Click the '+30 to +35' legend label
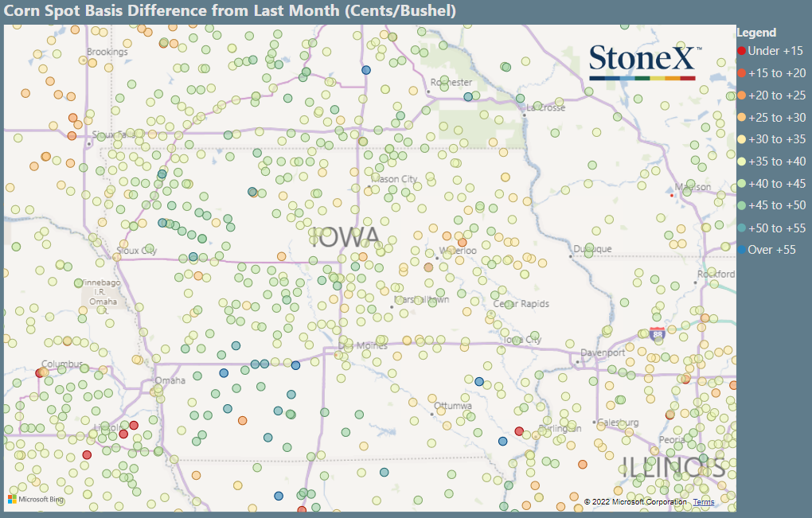This screenshot has width=812, height=518. tap(777, 139)
